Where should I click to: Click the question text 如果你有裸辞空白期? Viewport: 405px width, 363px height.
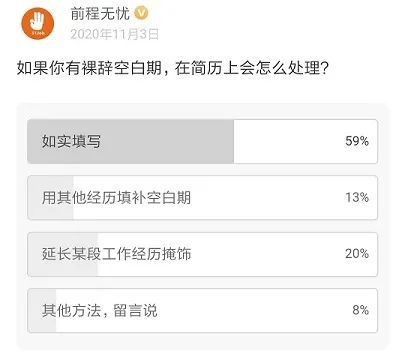[x=89, y=68]
